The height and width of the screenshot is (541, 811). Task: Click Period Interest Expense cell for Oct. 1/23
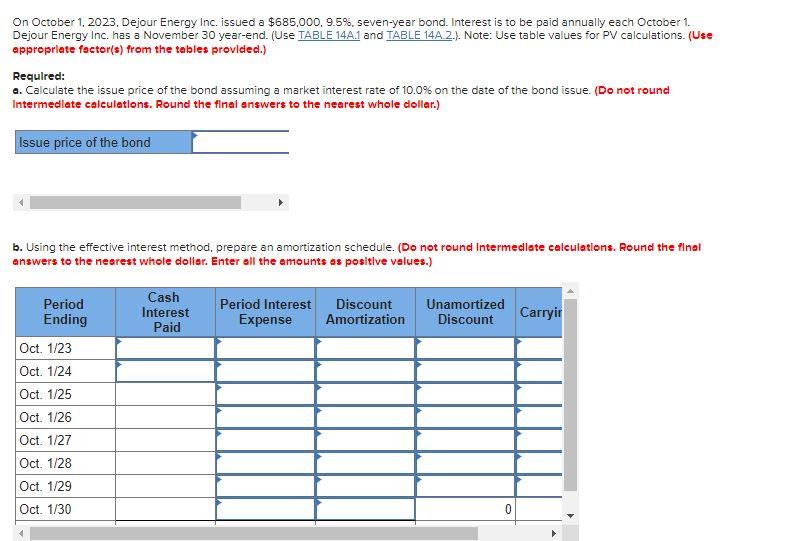(265, 348)
